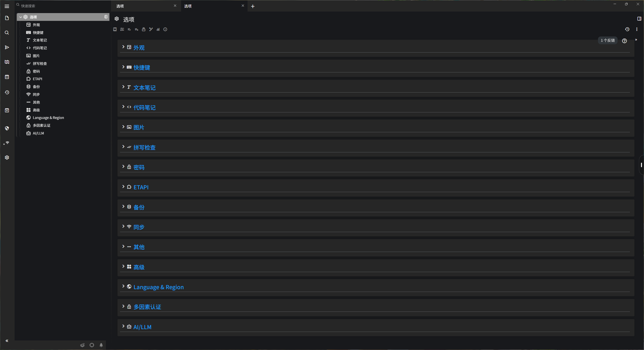Toggle the right pane visibility button
This screenshot has width=644, height=350.
coord(639,19)
